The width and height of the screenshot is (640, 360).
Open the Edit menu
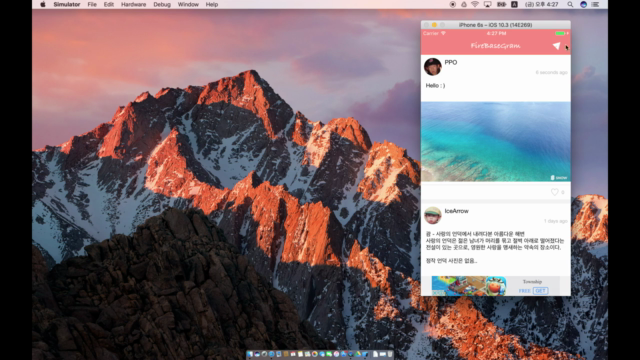pyautogui.click(x=109, y=4)
